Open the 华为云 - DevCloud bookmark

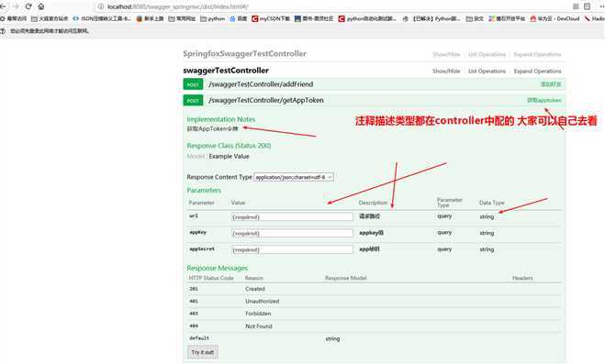[x=555, y=18]
